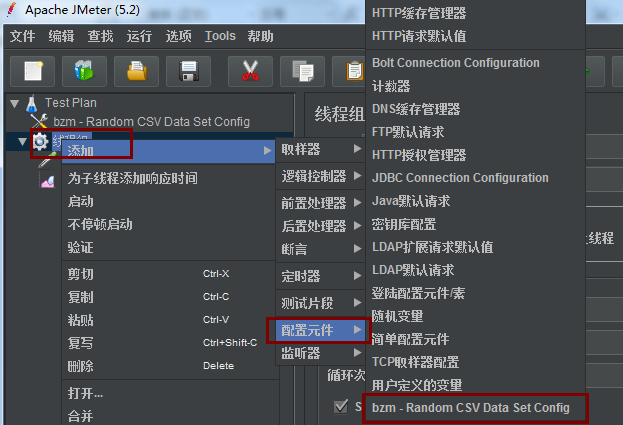Click the New test plan toolbar icon
Screen dimensions: 623x425
(33, 71)
